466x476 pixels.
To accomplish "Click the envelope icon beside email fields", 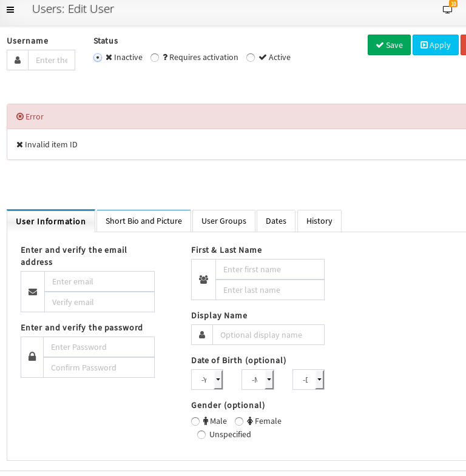I will click(33, 292).
